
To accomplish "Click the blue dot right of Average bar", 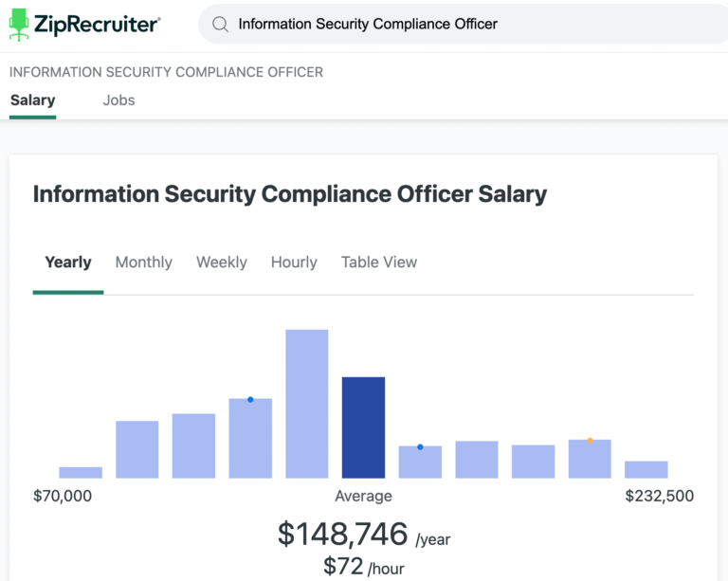I will coord(420,446).
